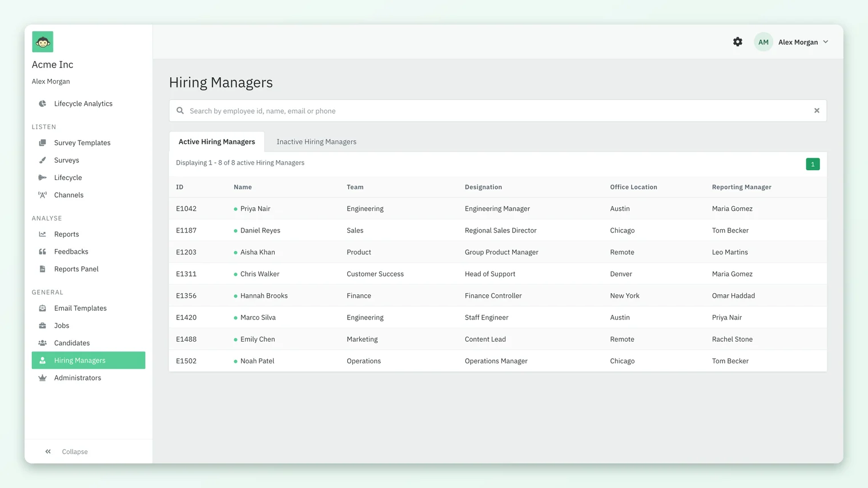The image size is (868, 488).
Task: Open the Alex Morgan user dropdown
Action: 803,42
